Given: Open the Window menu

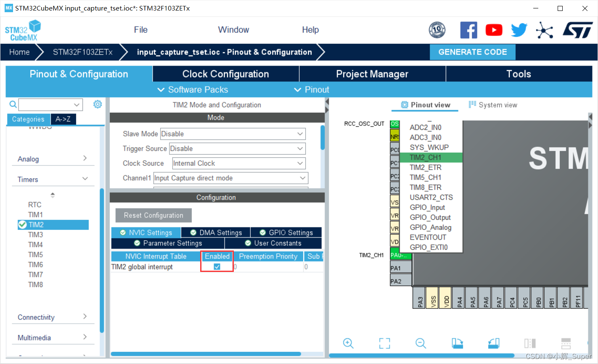Looking at the screenshot, I should pos(233,30).
